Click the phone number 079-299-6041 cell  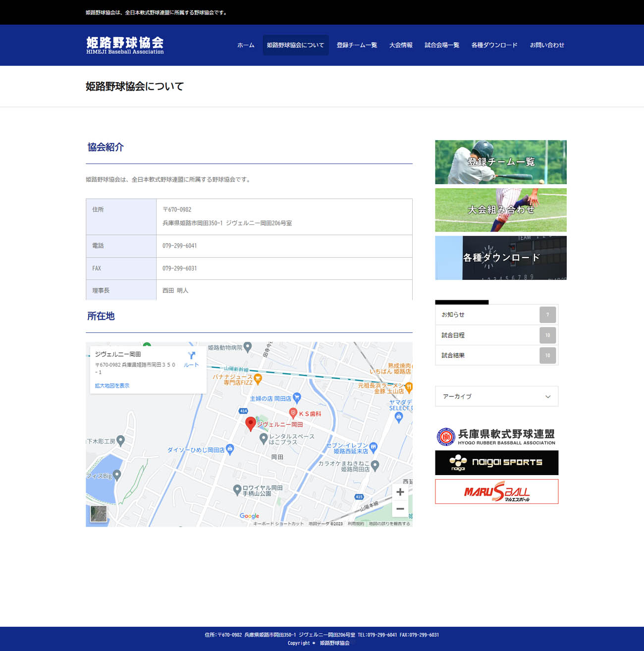click(x=284, y=246)
